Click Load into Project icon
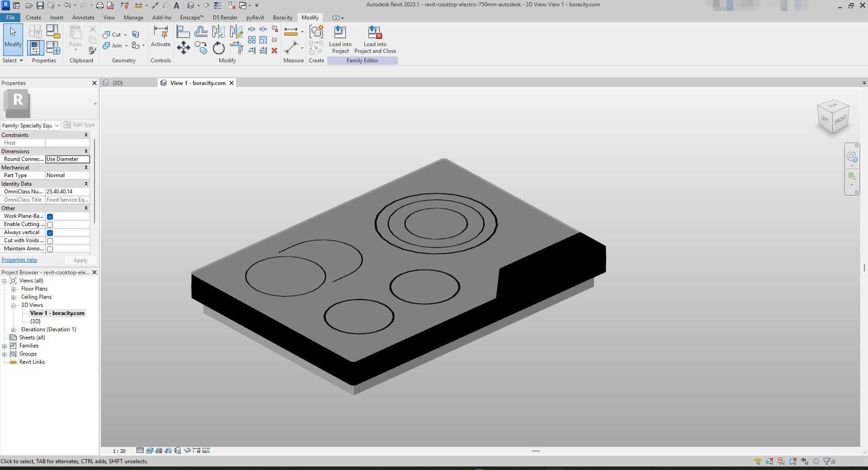The height and width of the screenshot is (470, 868). coord(340,40)
